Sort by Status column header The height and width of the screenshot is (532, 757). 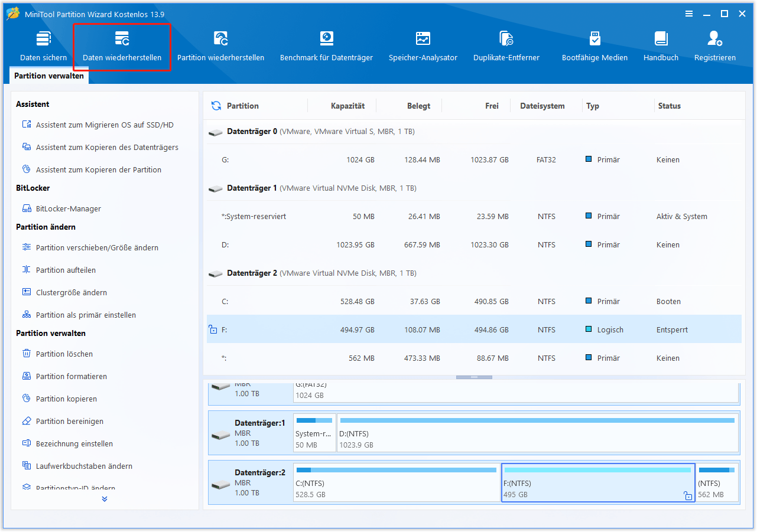tap(670, 106)
